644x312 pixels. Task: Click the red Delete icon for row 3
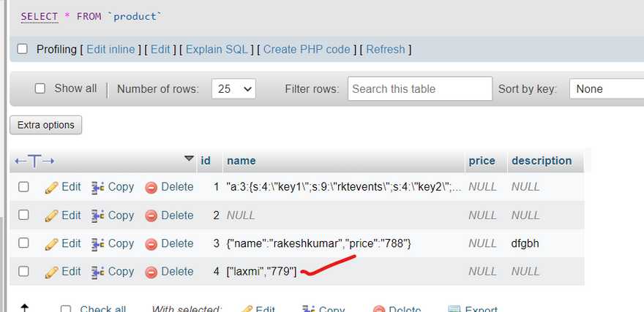(151, 244)
